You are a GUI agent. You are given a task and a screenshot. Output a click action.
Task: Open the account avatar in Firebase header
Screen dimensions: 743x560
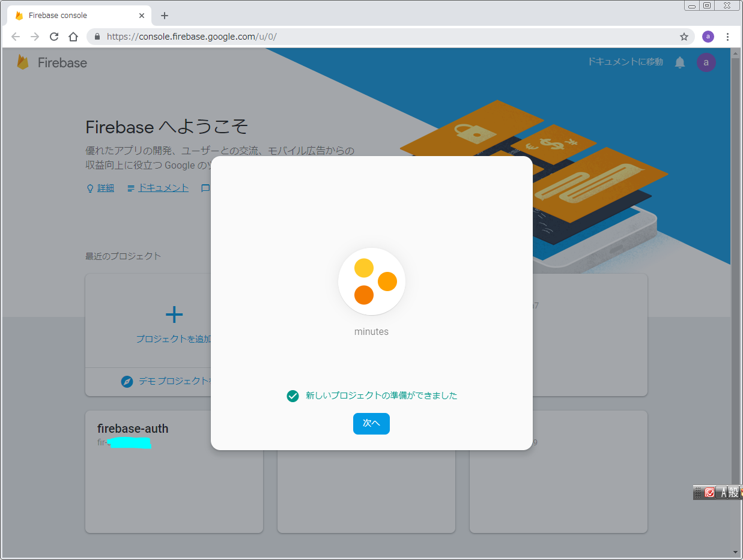(706, 62)
